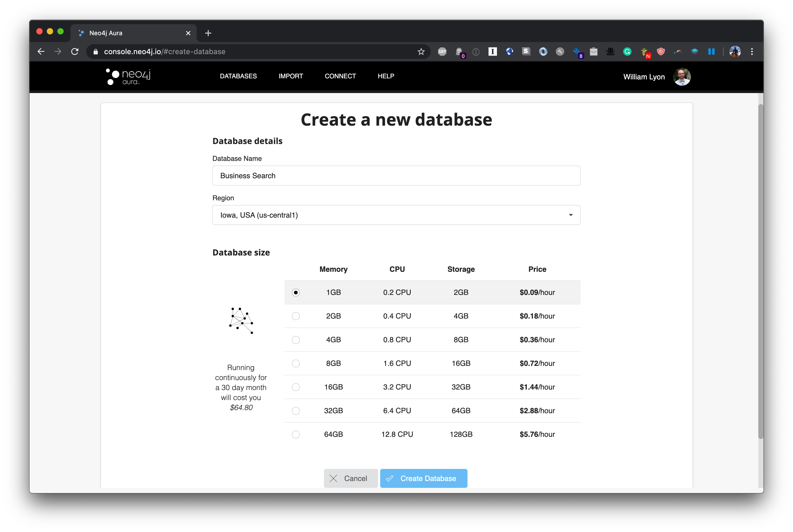
Task: Click the page vertical scrollbar
Action: 760,272
